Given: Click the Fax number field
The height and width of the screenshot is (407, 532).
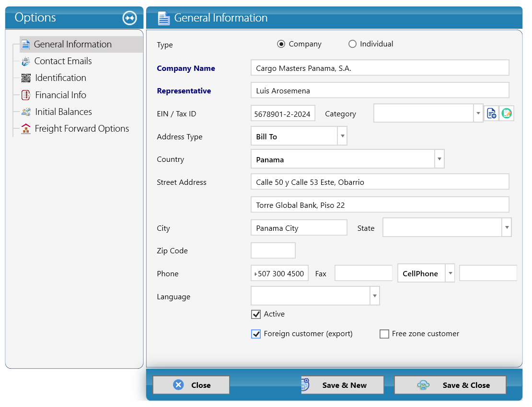Looking at the screenshot, I should (x=363, y=273).
